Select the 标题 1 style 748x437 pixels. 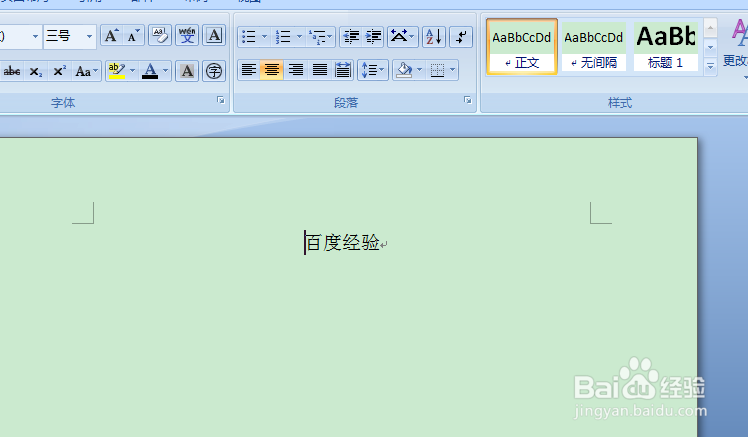click(665, 47)
